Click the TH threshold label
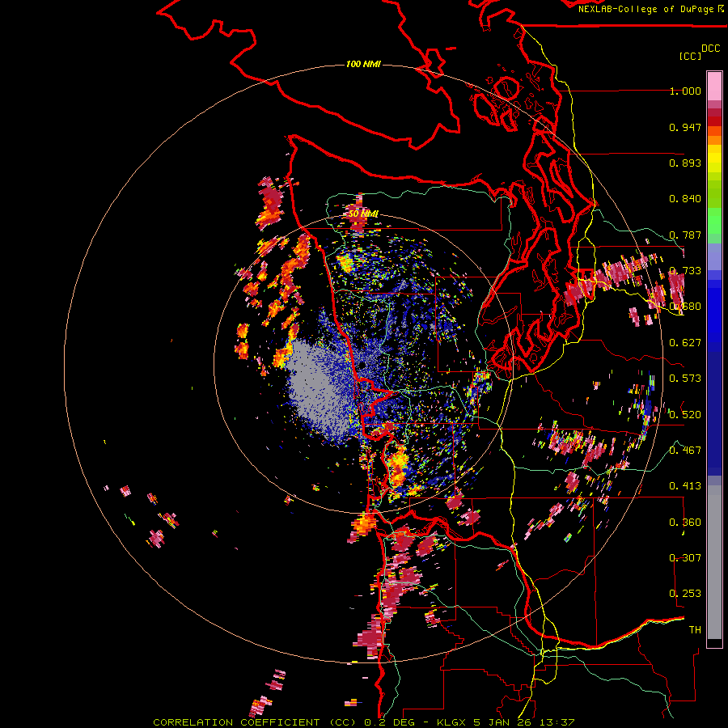 coord(695,630)
